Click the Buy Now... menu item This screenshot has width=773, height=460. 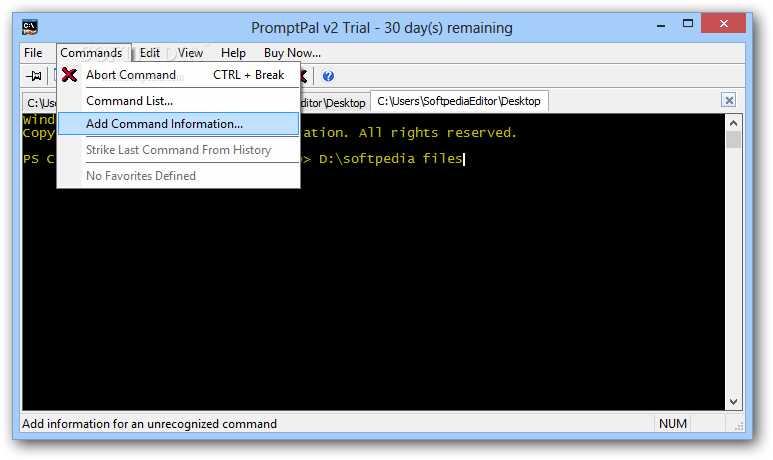[292, 53]
